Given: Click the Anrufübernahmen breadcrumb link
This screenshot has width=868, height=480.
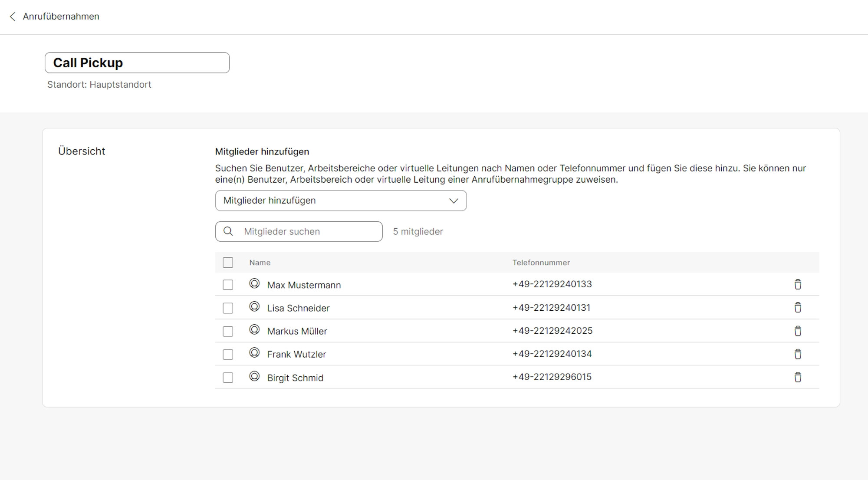Looking at the screenshot, I should (61, 16).
